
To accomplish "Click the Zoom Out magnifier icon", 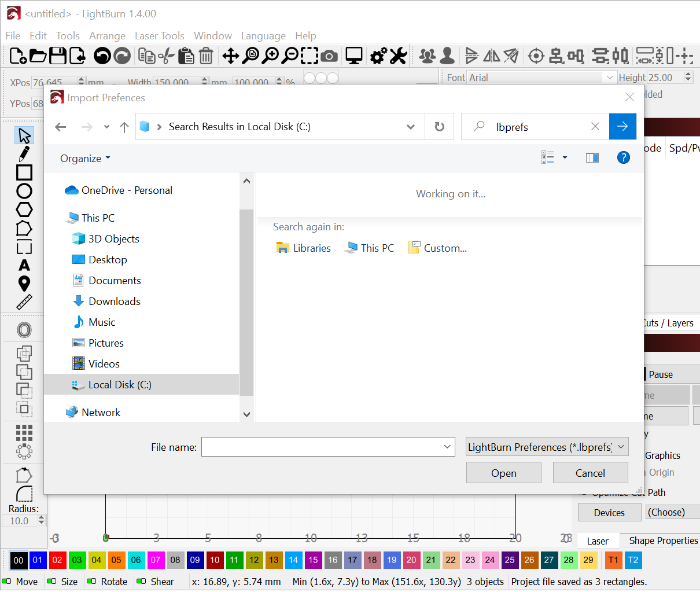I will point(290,56).
